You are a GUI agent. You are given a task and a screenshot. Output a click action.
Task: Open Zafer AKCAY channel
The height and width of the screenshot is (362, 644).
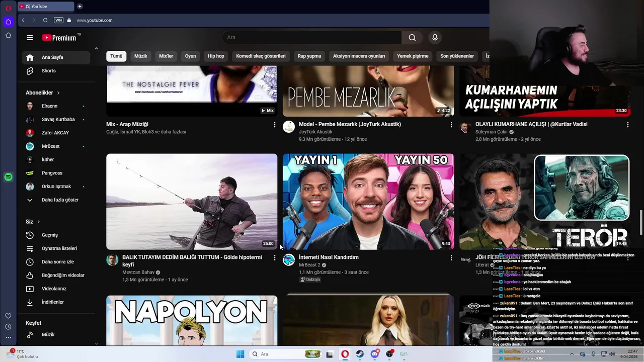[55, 133]
